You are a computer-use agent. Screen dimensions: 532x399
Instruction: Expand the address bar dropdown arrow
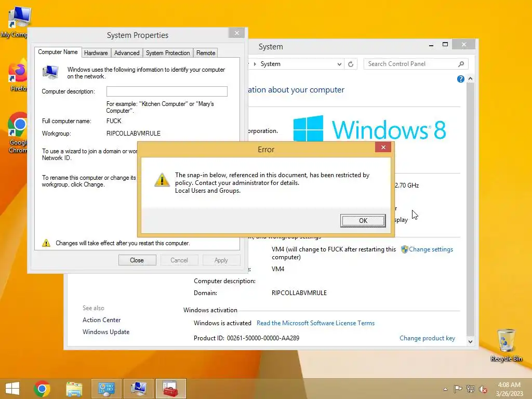(x=339, y=64)
